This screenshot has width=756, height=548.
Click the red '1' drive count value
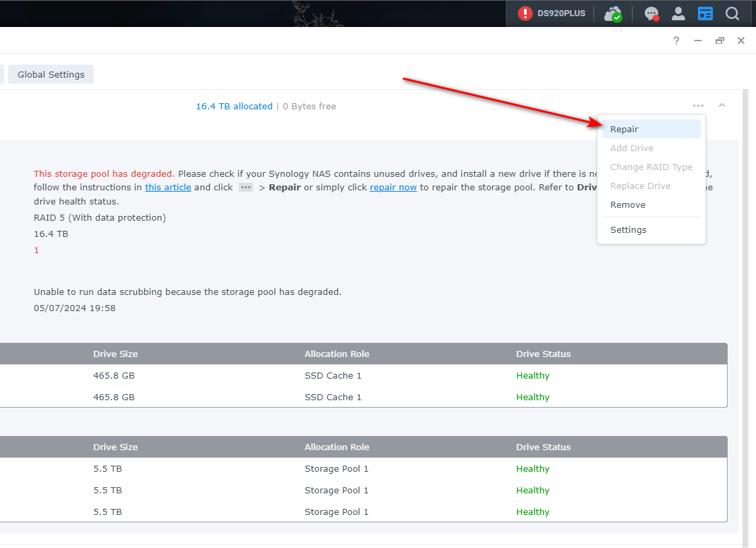(x=36, y=250)
